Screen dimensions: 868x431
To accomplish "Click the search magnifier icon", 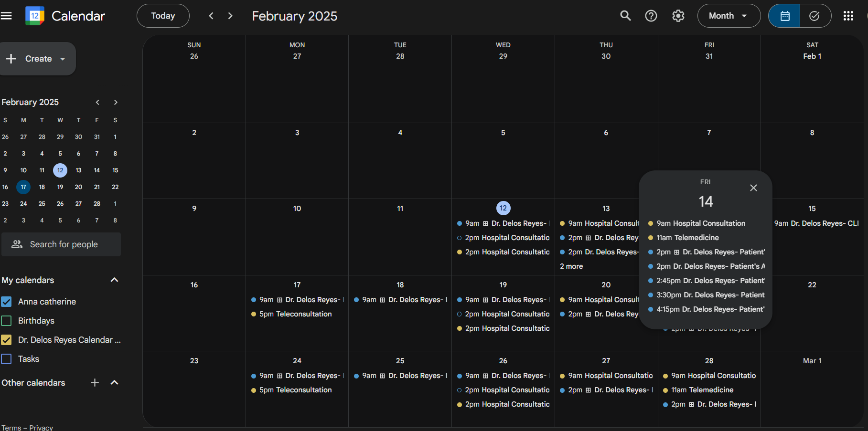I will click(x=625, y=16).
